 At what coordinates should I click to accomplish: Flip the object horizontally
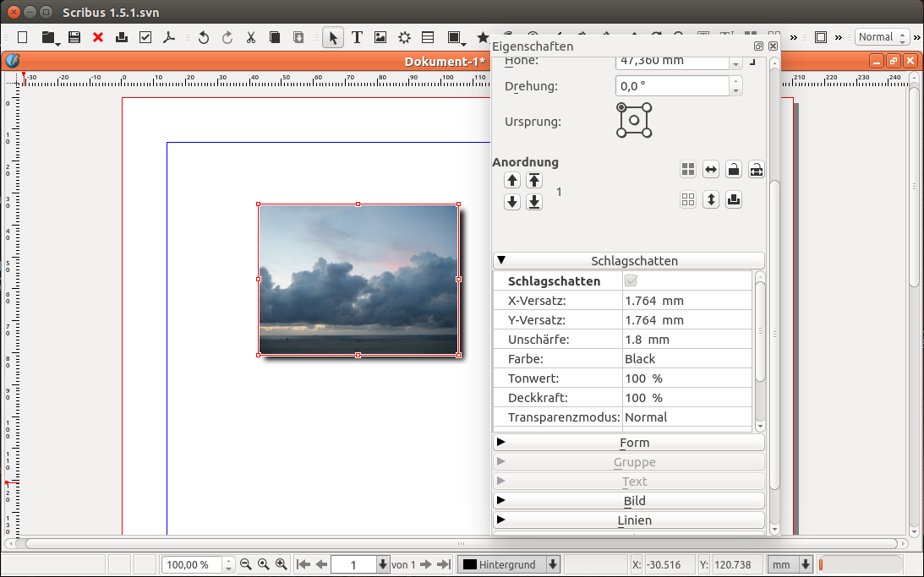pyautogui.click(x=711, y=170)
